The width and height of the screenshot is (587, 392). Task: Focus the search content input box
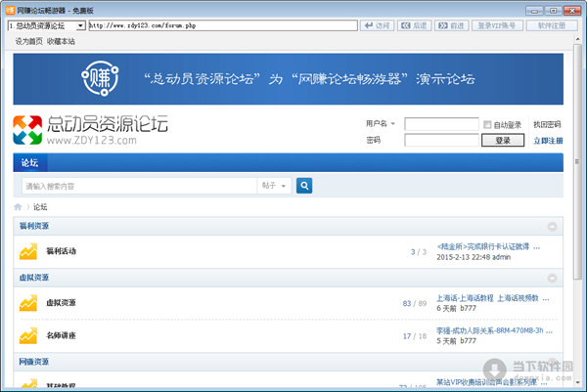139,186
